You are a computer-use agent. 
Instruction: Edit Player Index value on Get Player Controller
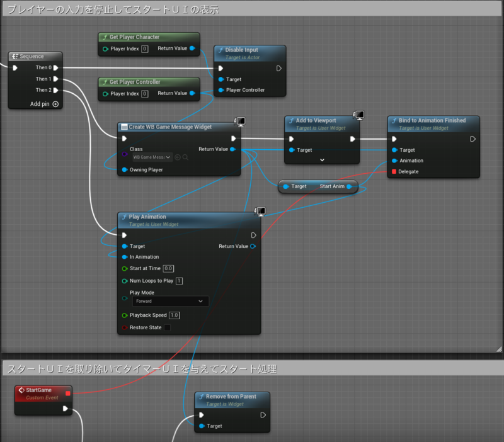click(145, 94)
